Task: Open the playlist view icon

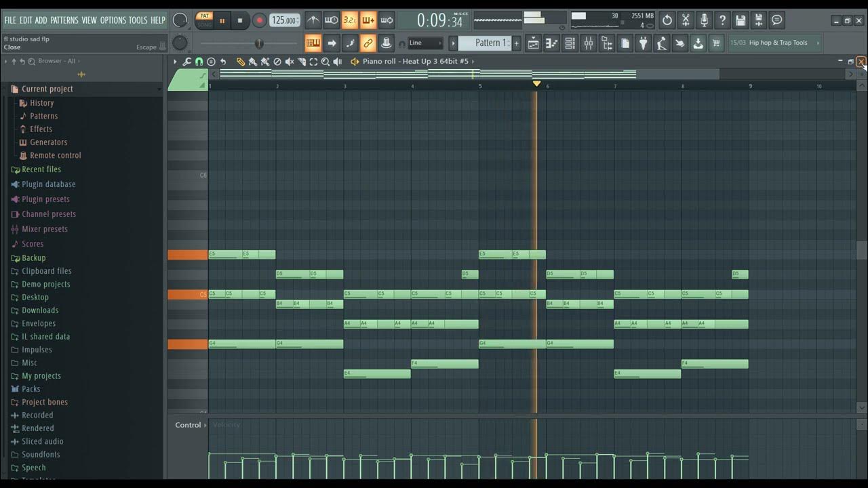Action: pyautogui.click(x=533, y=43)
